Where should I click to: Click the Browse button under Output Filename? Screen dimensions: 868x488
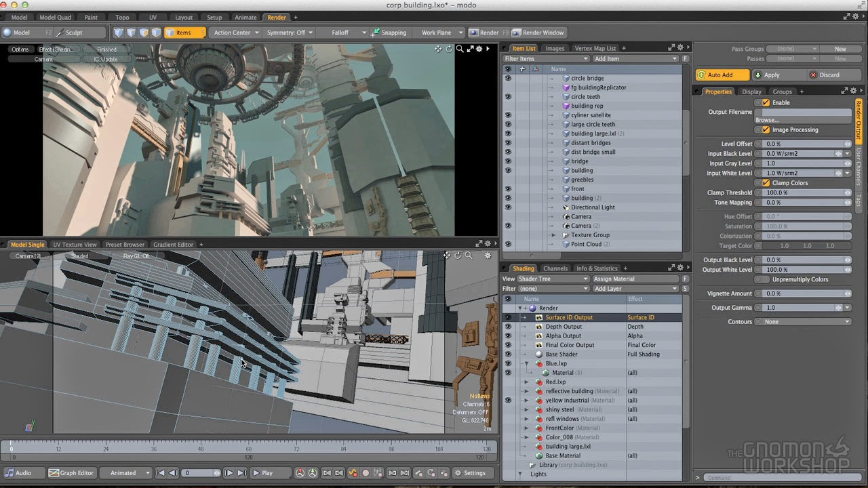767,119
